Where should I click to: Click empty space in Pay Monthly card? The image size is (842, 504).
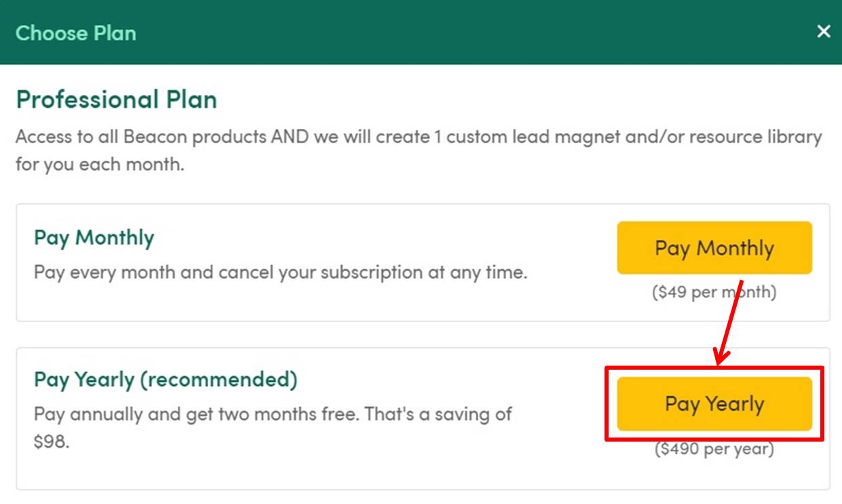(x=570, y=298)
